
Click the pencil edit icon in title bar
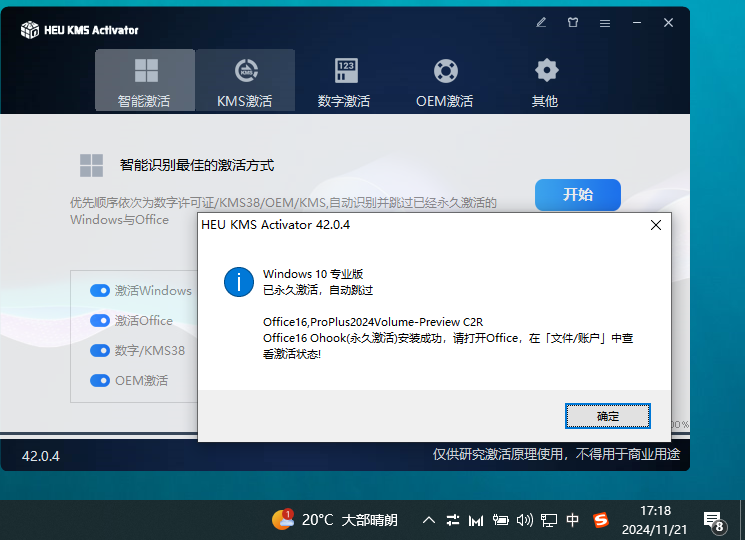click(541, 22)
